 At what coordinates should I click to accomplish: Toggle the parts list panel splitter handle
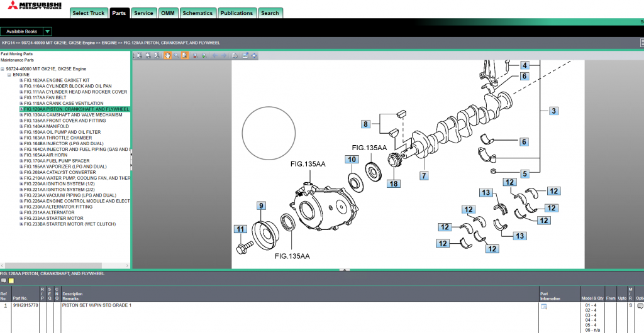[345, 270]
